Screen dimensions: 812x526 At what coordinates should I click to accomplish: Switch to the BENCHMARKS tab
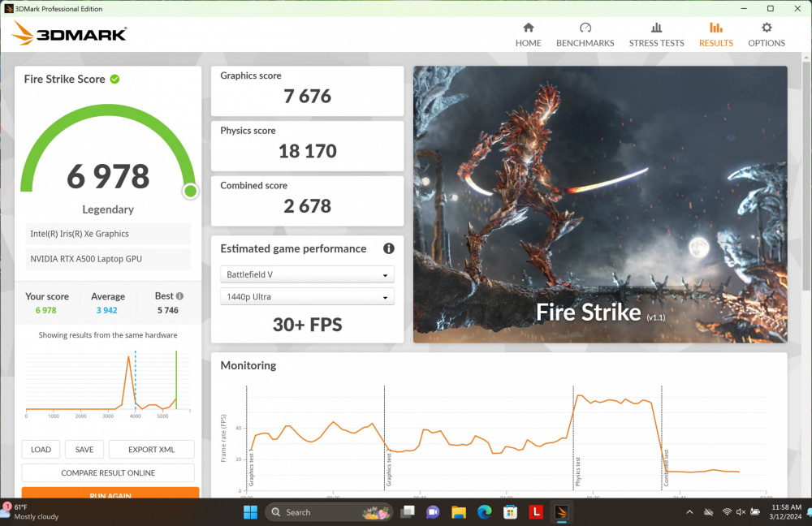click(x=585, y=35)
